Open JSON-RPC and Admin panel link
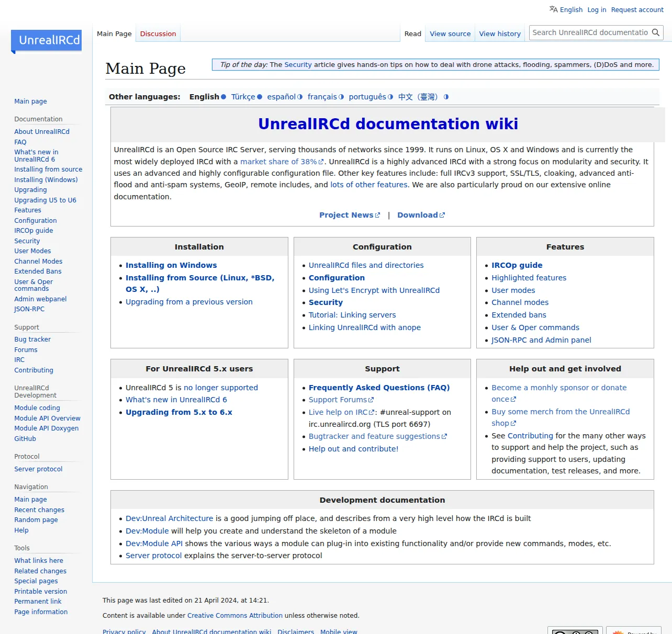Viewport: 672px width, 634px height. (x=541, y=340)
